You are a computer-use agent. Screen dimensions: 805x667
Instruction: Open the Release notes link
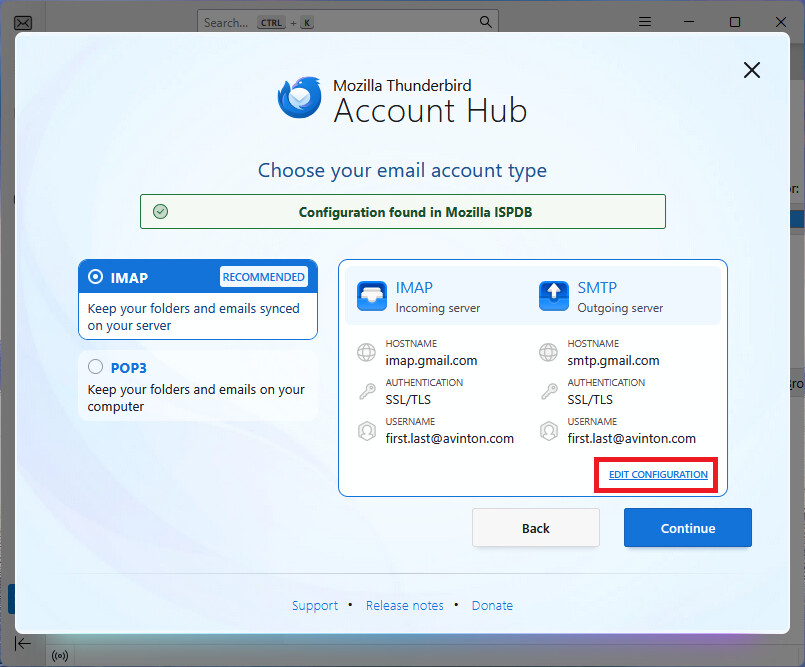click(405, 605)
